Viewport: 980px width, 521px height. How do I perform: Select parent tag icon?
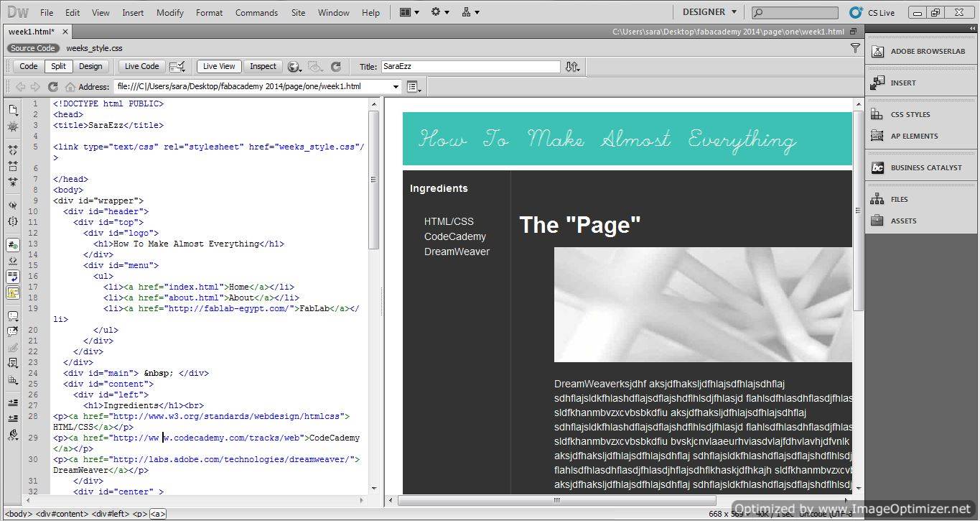[13, 206]
